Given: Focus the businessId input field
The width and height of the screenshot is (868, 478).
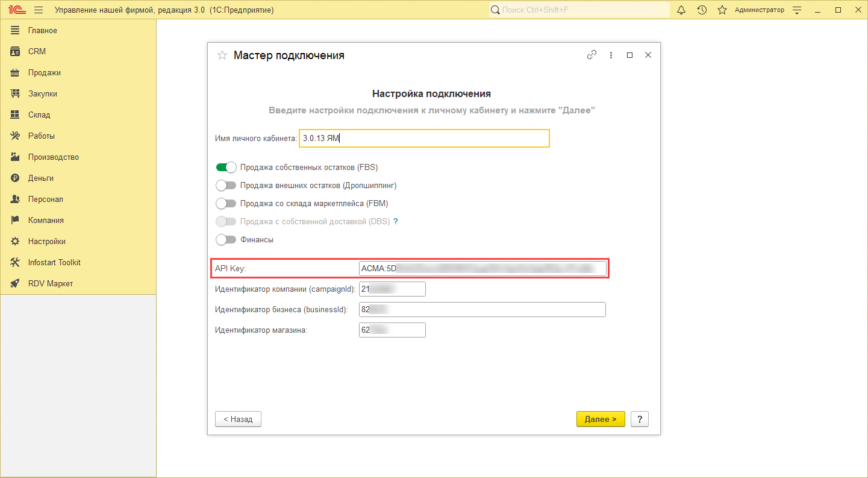Looking at the screenshot, I should pos(482,309).
